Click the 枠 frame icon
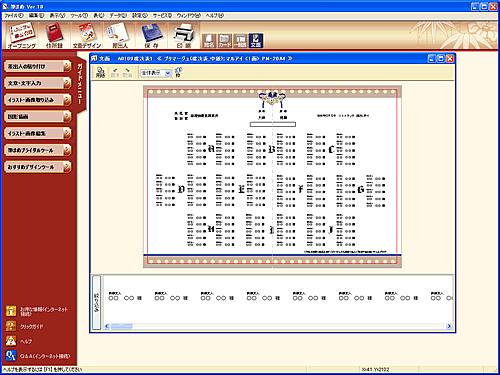 pyautogui.click(x=178, y=72)
